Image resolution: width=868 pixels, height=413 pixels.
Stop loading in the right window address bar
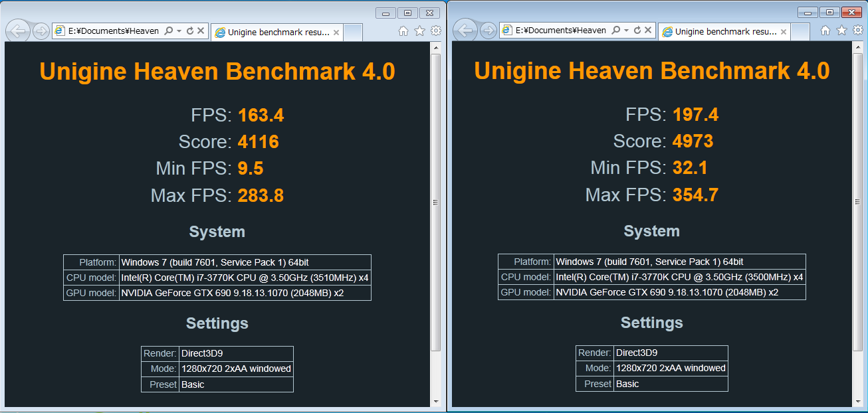649,31
